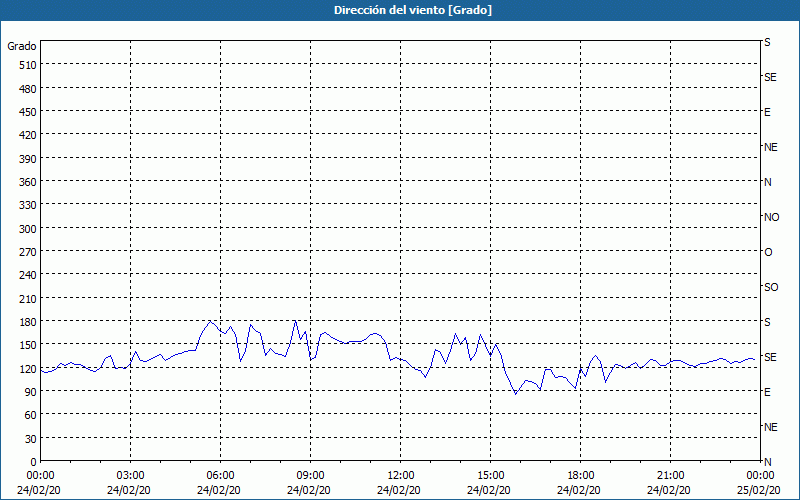Select the 510 value on the degree axis
The image size is (800, 500).
pos(28,65)
